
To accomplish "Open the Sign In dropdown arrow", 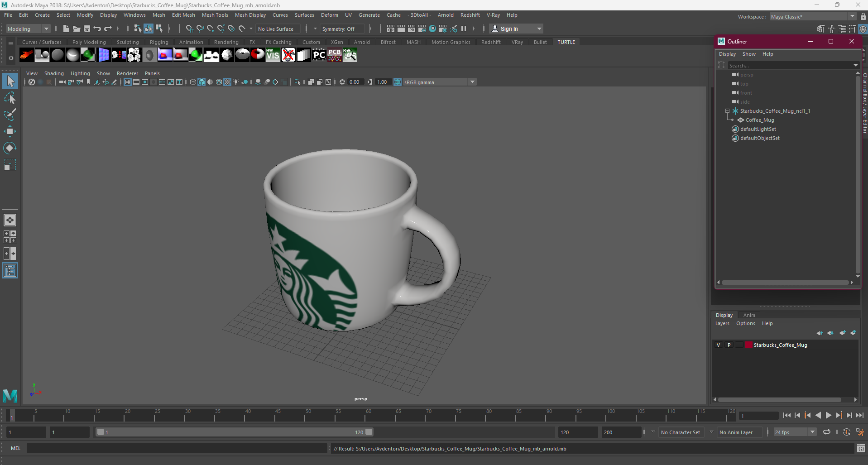I will point(539,29).
